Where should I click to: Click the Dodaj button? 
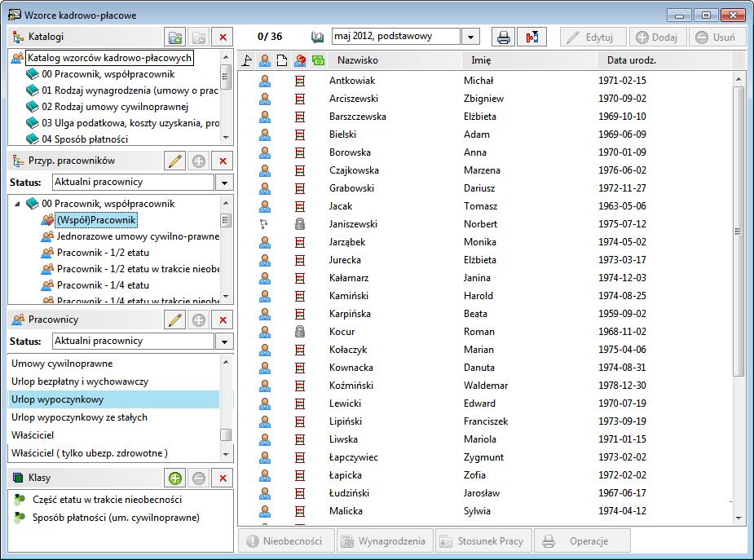point(657,37)
